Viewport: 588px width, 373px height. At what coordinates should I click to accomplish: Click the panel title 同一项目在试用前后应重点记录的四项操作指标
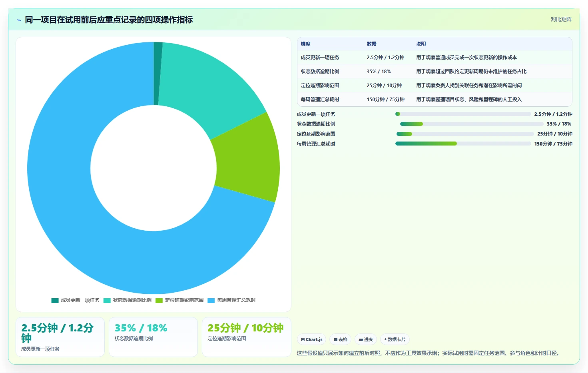(x=109, y=20)
